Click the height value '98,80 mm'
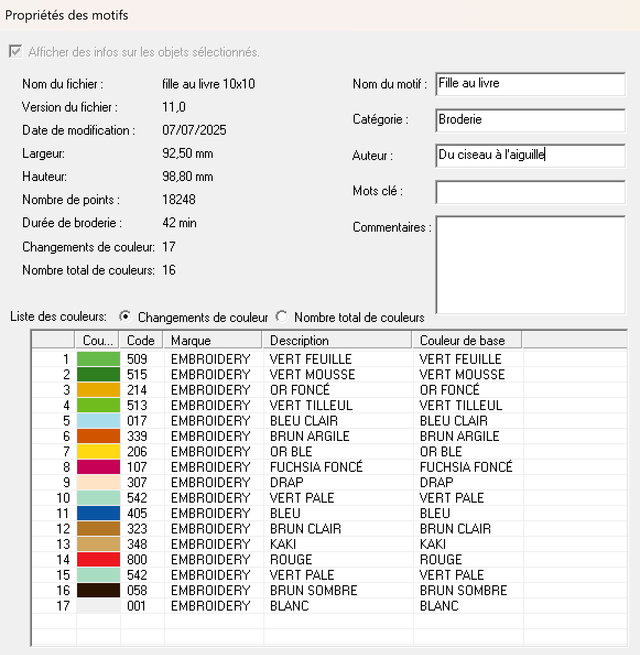The height and width of the screenshot is (655, 640). pos(188,177)
